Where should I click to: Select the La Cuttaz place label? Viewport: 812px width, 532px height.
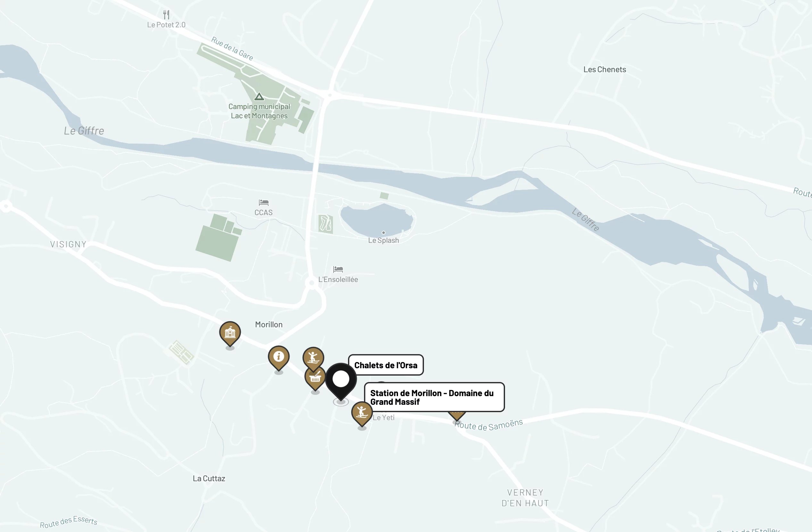pyautogui.click(x=209, y=478)
